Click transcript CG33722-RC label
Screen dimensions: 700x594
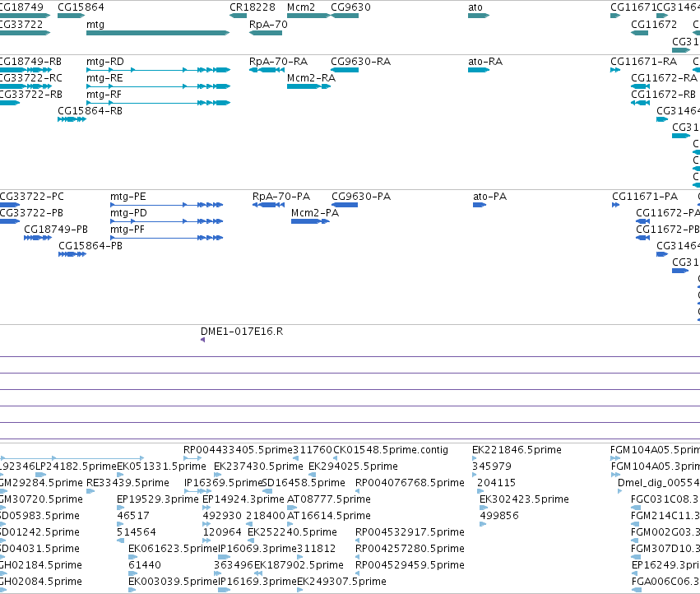31,77
